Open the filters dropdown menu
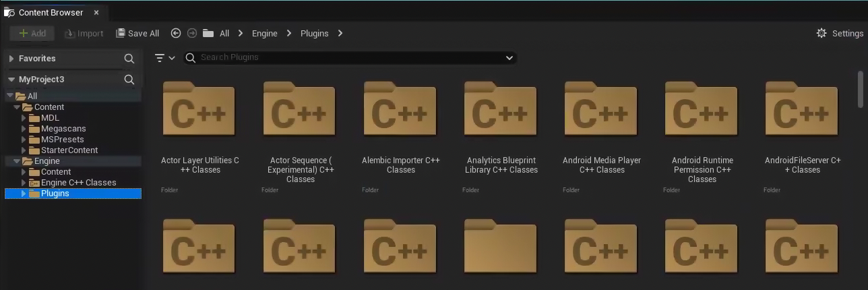This screenshot has height=290, width=868. point(165,58)
